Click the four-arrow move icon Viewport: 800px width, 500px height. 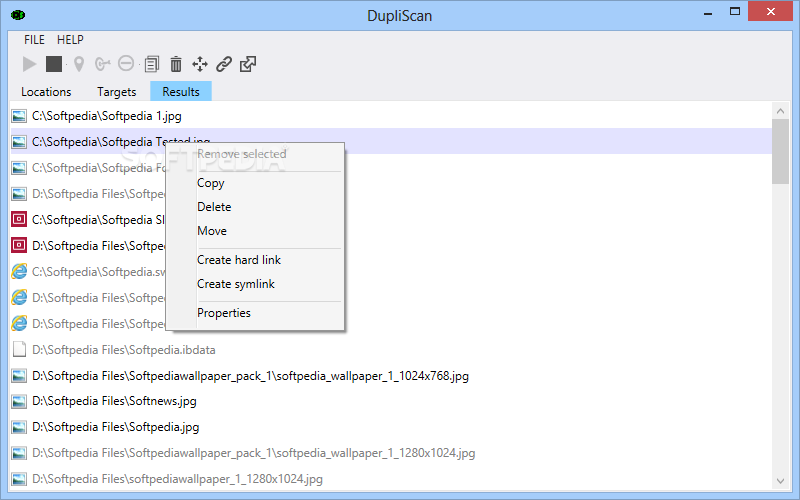(x=200, y=64)
